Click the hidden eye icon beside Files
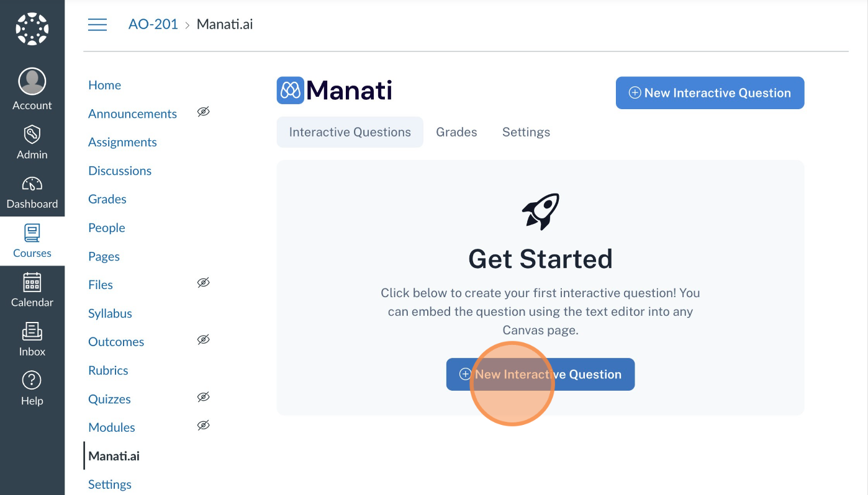Screen dimensions: 868x495 (203, 283)
